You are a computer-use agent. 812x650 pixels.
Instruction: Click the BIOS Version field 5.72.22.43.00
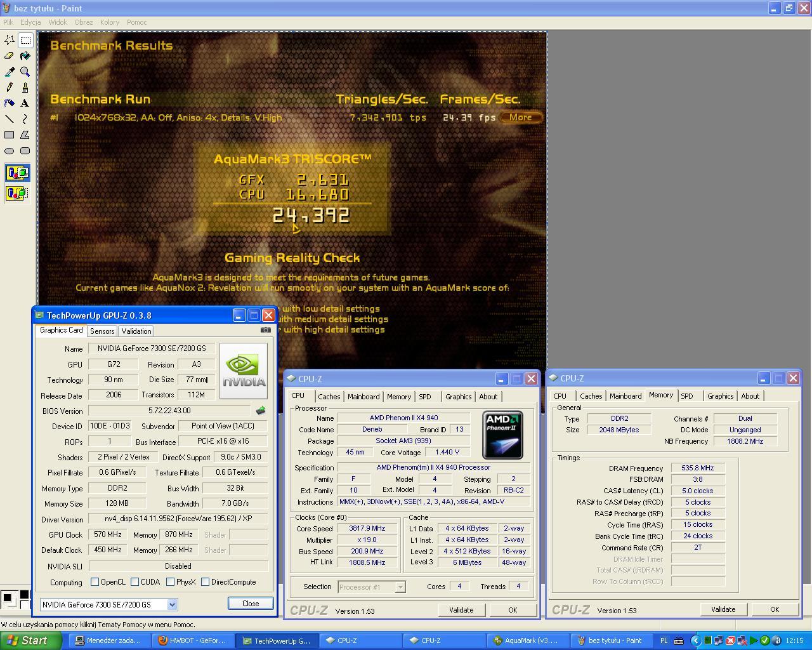[169, 411]
